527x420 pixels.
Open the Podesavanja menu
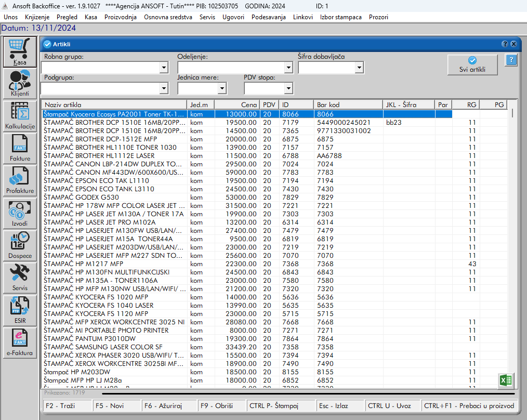tap(269, 17)
